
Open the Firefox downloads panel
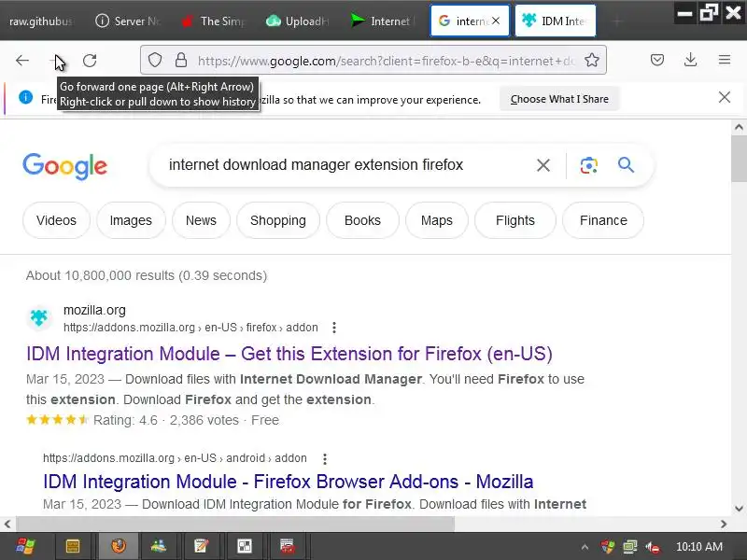pos(690,60)
